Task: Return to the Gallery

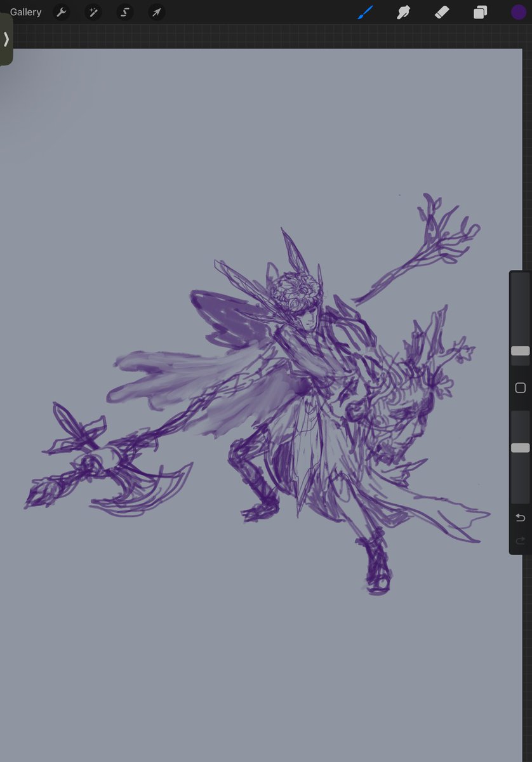Action: [x=25, y=12]
